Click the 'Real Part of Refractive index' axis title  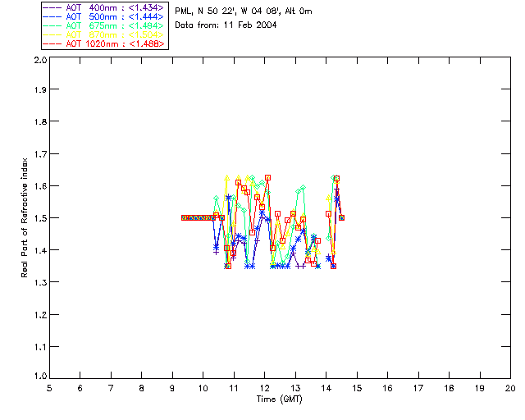25,217
